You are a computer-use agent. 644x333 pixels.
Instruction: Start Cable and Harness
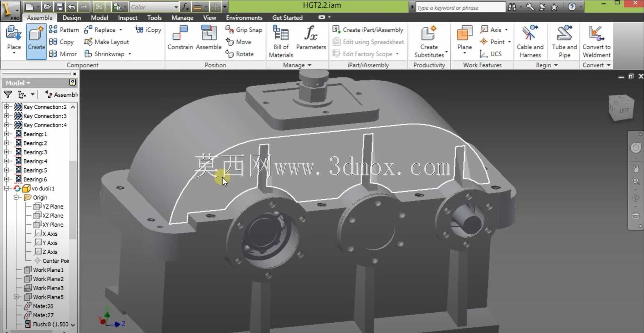tap(530, 41)
